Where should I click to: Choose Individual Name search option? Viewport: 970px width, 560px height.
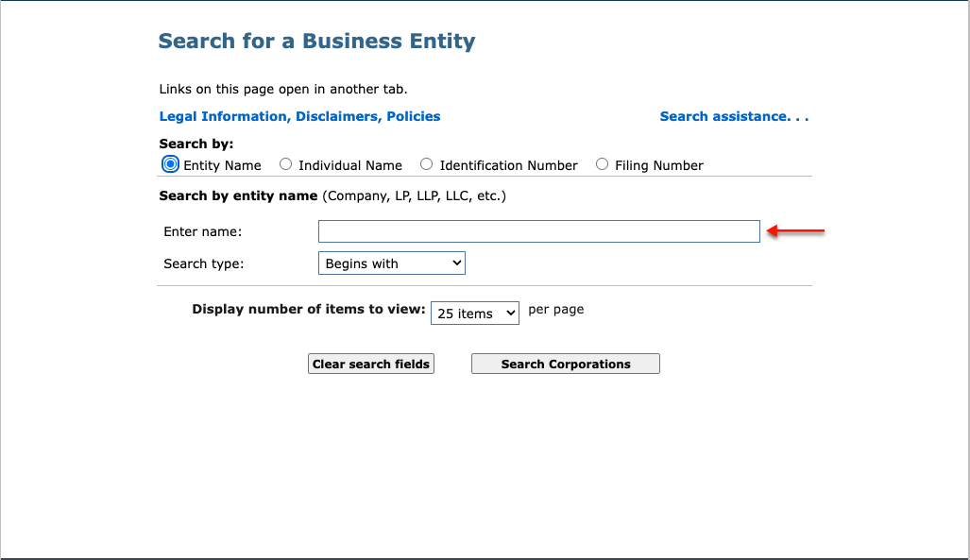click(x=285, y=164)
